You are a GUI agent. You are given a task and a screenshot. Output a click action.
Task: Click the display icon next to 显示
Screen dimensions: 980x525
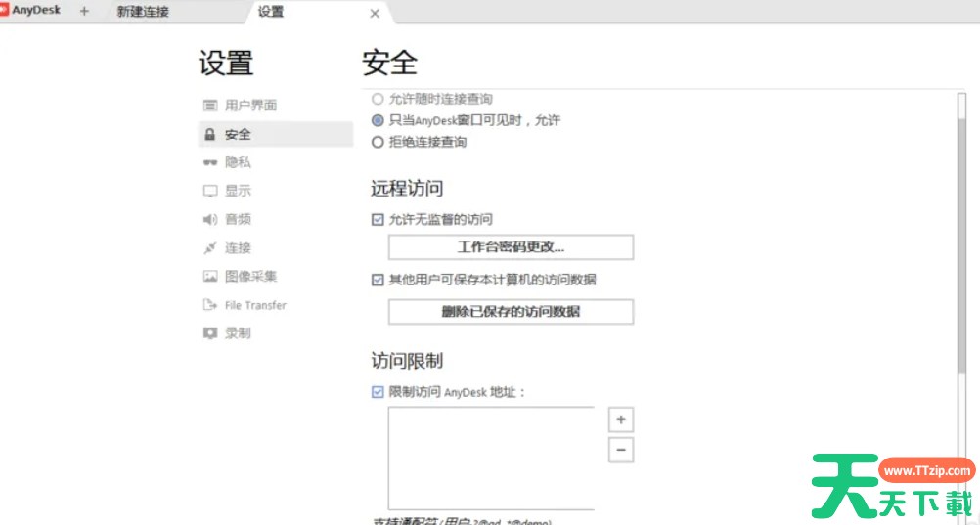[209, 191]
